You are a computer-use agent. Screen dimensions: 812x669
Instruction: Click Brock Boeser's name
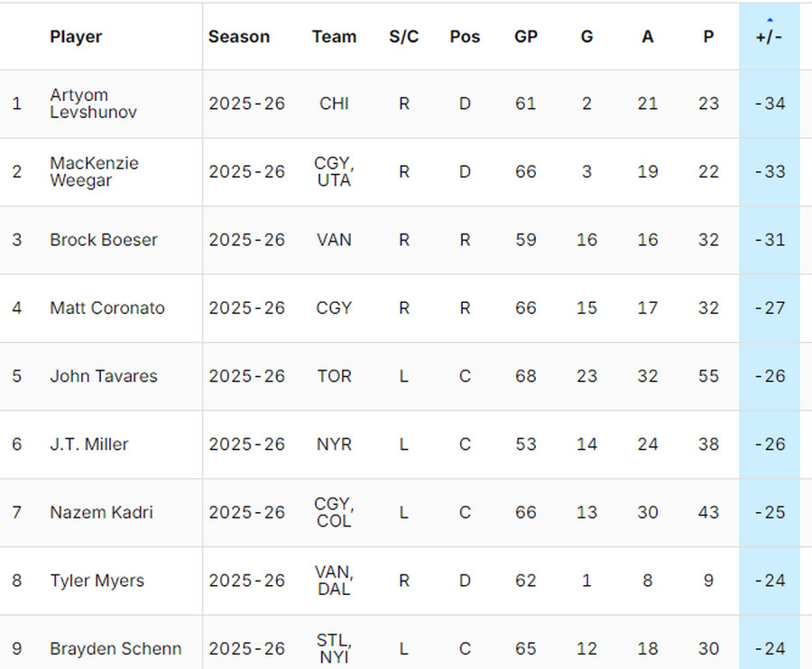pyautogui.click(x=104, y=240)
